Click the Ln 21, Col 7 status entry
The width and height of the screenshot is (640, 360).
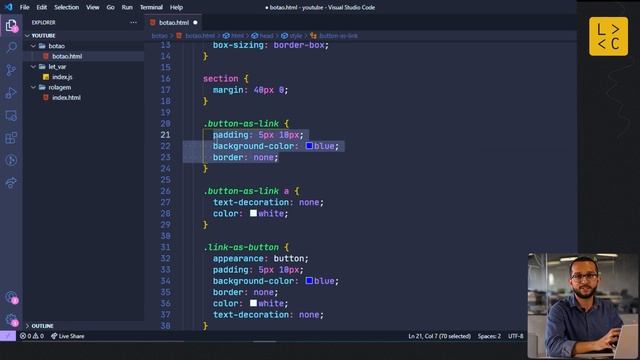[x=439, y=336]
